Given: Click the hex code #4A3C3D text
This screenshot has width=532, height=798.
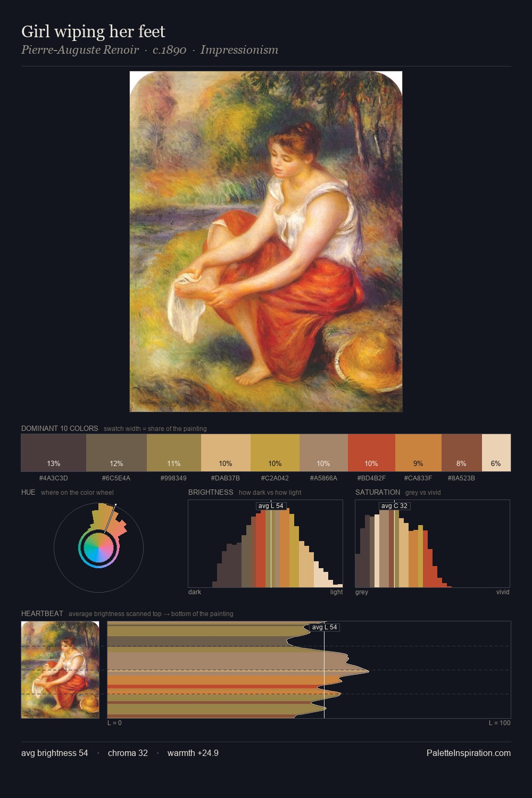Looking at the screenshot, I should pyautogui.click(x=53, y=478).
